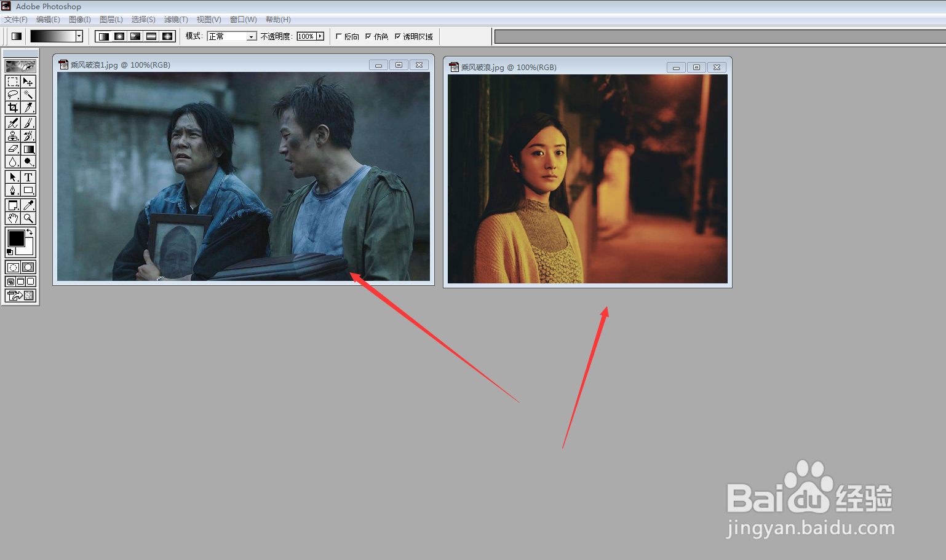
Task: Select the Dodge tool
Action: click(x=28, y=162)
